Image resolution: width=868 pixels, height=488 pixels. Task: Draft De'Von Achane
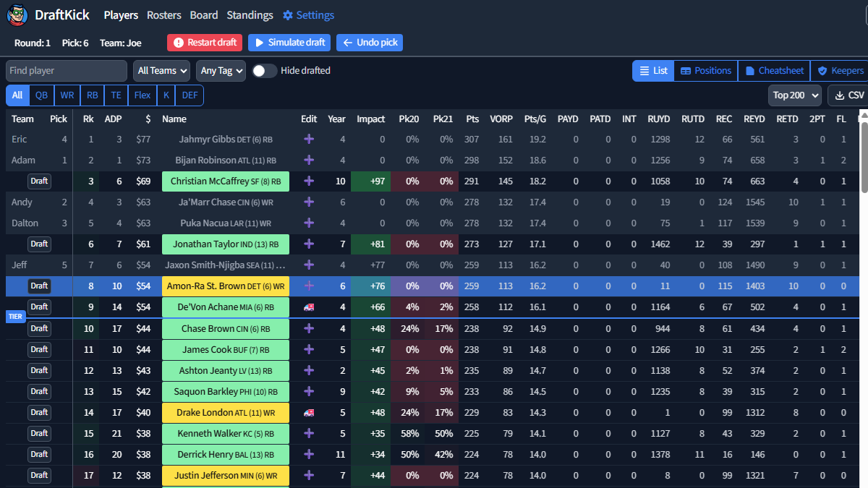[x=39, y=307]
